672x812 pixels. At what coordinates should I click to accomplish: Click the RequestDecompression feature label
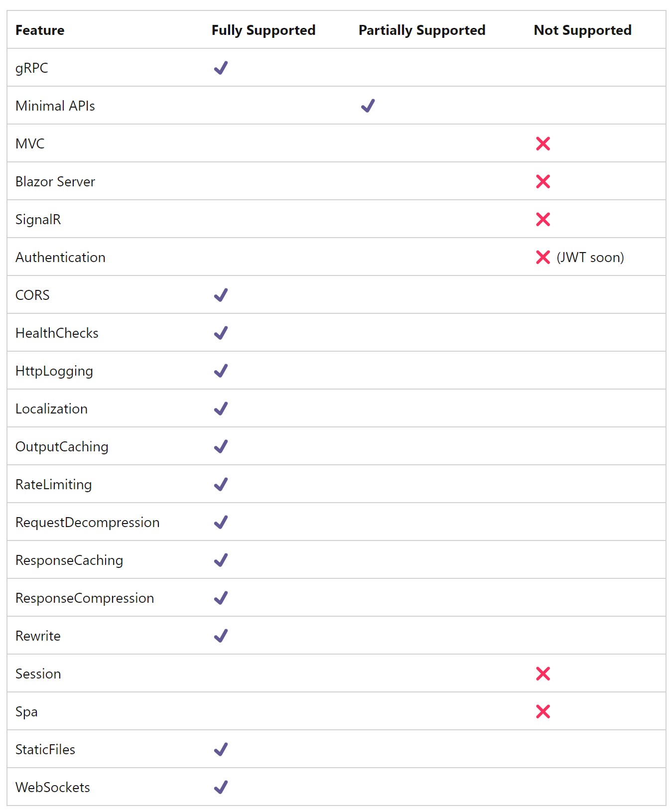tap(87, 523)
